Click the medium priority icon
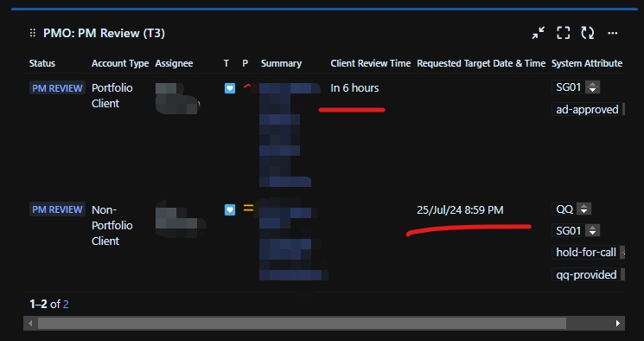The width and height of the screenshot is (644, 341). (x=248, y=208)
